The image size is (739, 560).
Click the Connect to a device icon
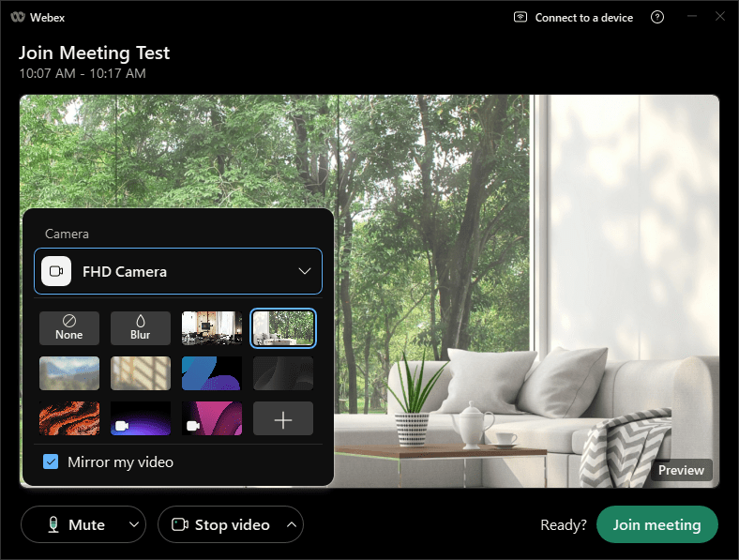[520, 18]
